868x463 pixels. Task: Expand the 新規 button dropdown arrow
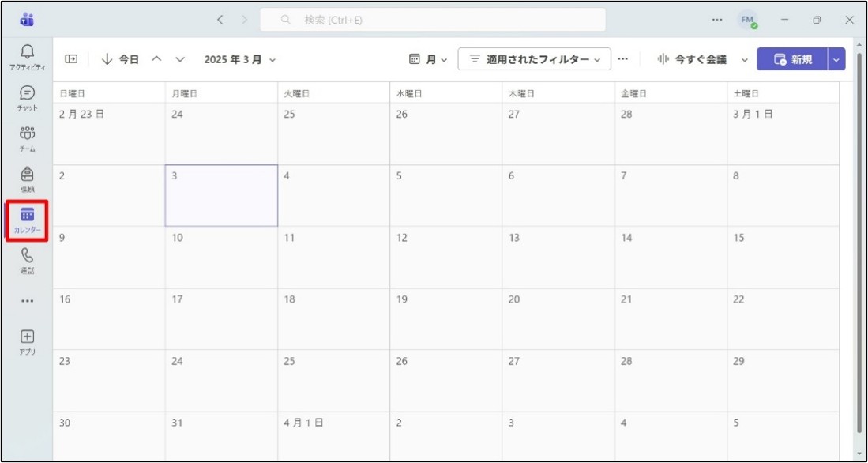coord(836,59)
